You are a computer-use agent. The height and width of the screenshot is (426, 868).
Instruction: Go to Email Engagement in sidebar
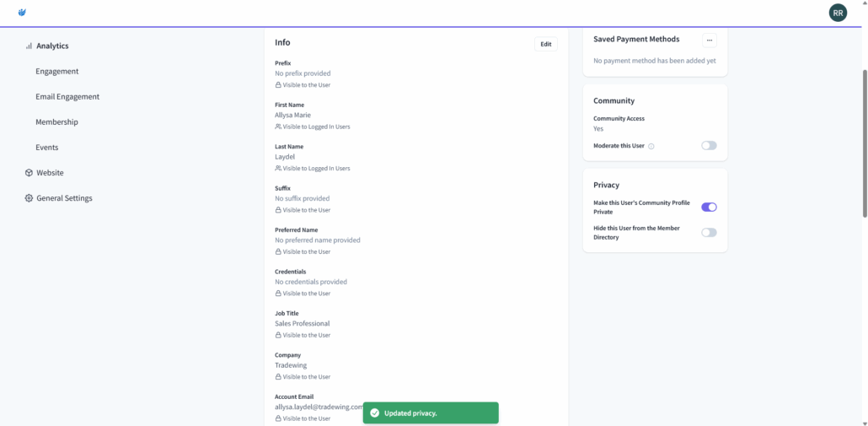click(67, 97)
